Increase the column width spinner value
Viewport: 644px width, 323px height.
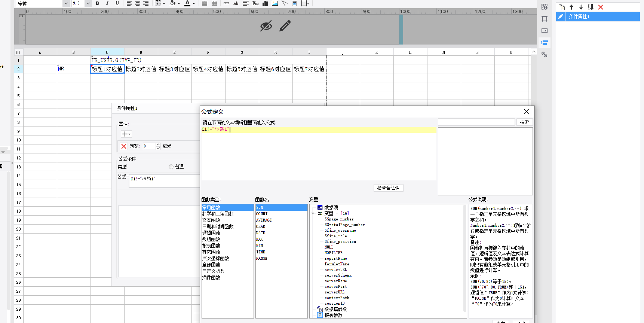pyautogui.click(x=158, y=144)
